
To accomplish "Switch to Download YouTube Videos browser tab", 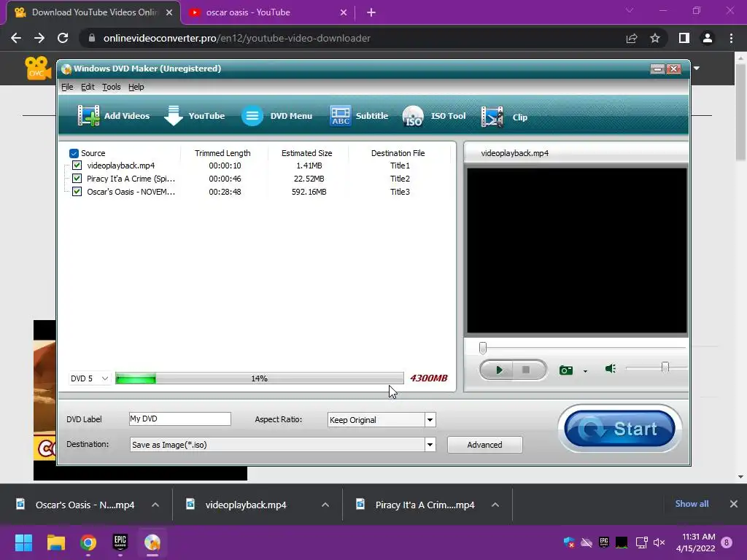I will tap(93, 12).
